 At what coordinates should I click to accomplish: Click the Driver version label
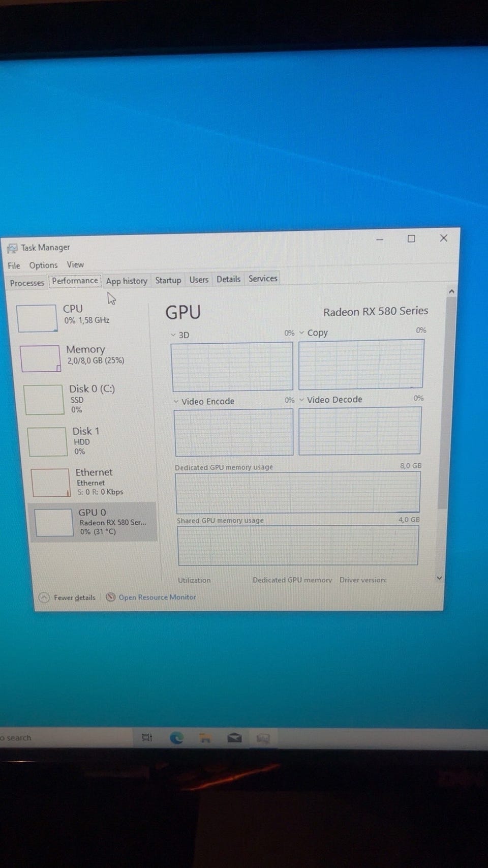[x=363, y=580]
